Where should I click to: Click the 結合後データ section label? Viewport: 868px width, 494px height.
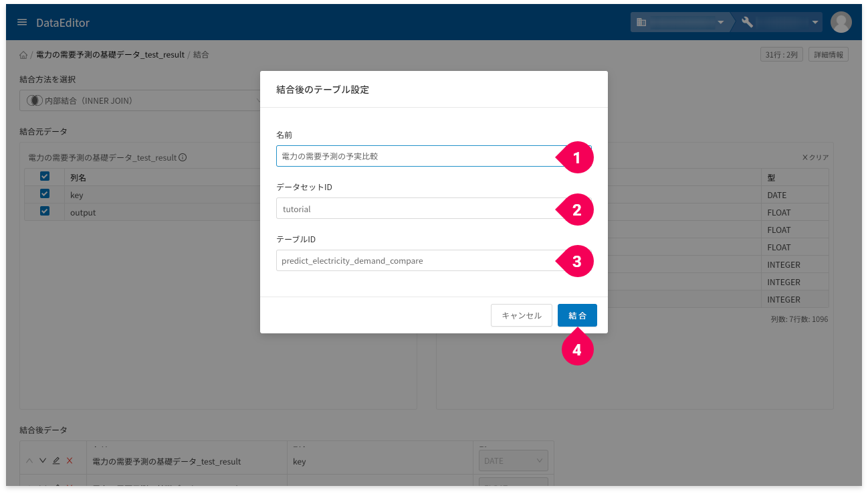43,430
